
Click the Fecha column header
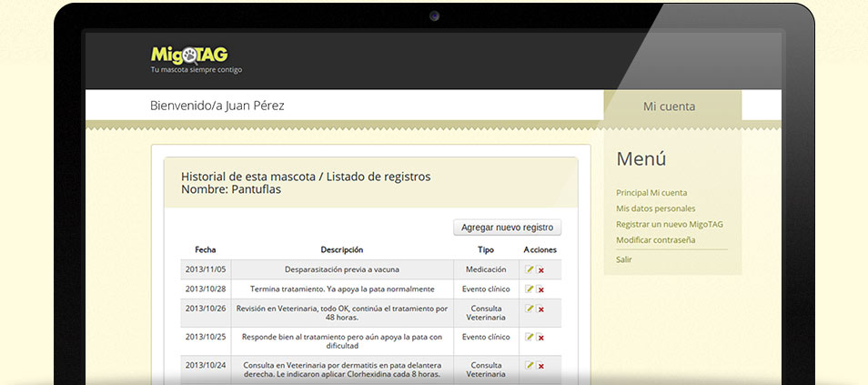[205, 249]
